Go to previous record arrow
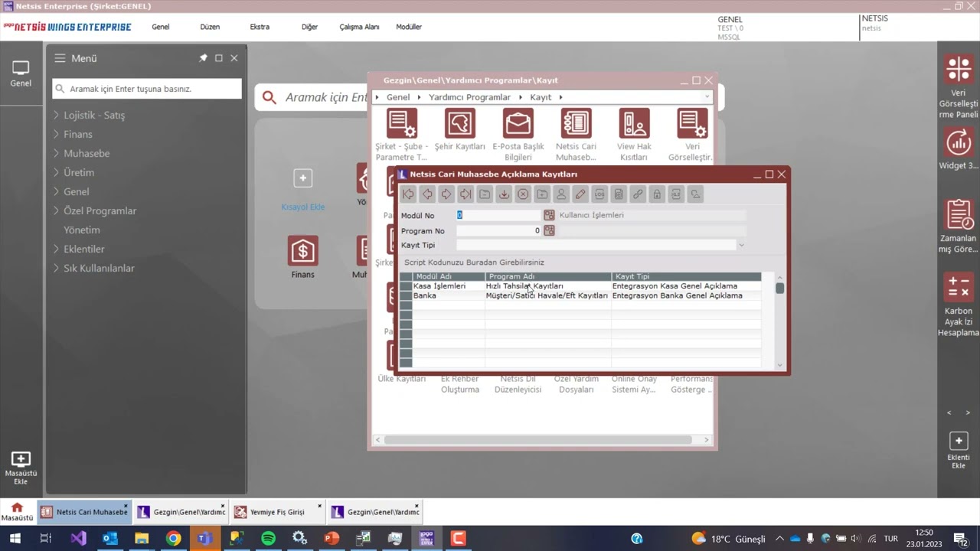980x551 pixels. click(x=427, y=194)
